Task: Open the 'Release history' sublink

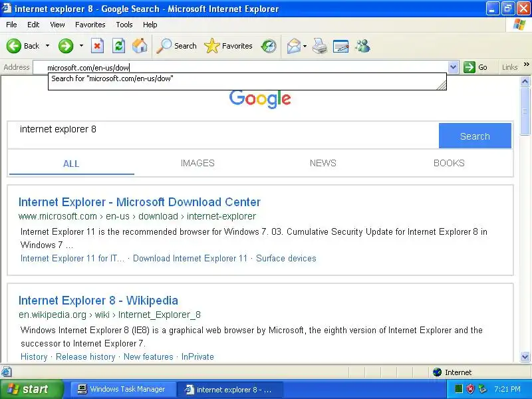Action: pyautogui.click(x=86, y=356)
